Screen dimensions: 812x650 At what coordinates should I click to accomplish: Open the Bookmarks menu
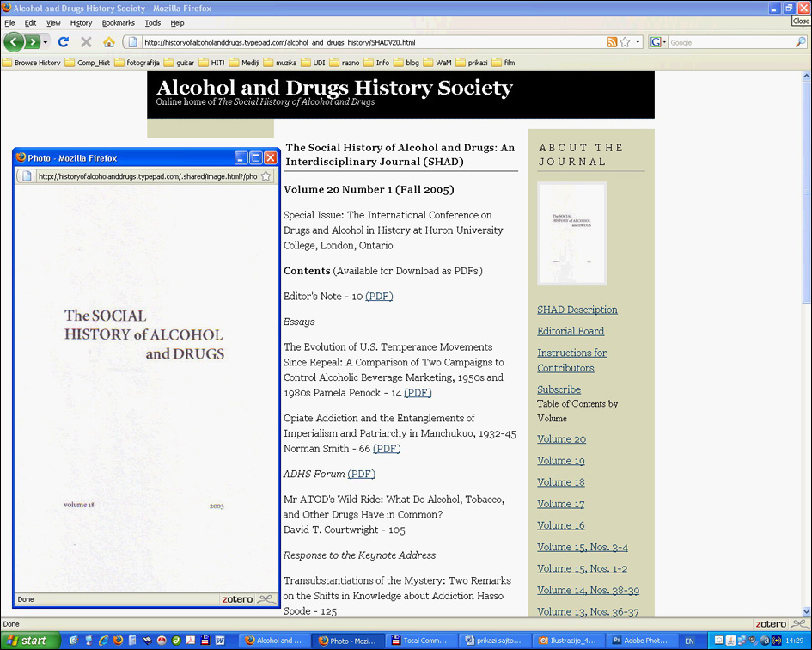(x=118, y=23)
